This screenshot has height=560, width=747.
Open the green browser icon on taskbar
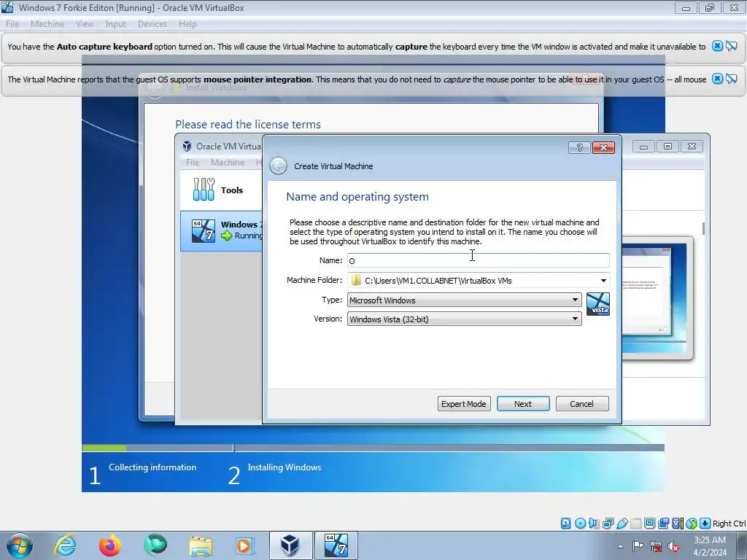point(155,545)
